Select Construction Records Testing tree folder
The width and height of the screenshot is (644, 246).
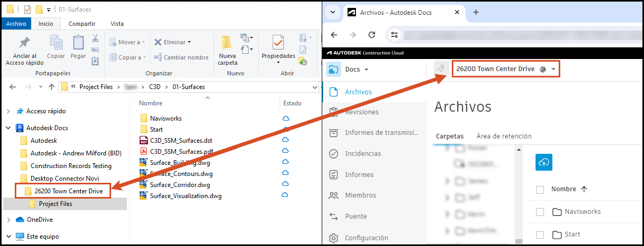coord(71,166)
